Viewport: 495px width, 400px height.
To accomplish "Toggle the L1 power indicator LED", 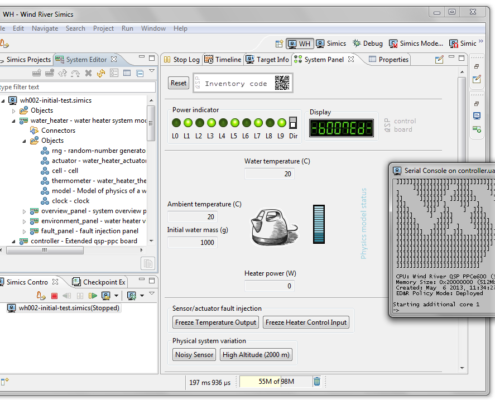I will [188, 123].
